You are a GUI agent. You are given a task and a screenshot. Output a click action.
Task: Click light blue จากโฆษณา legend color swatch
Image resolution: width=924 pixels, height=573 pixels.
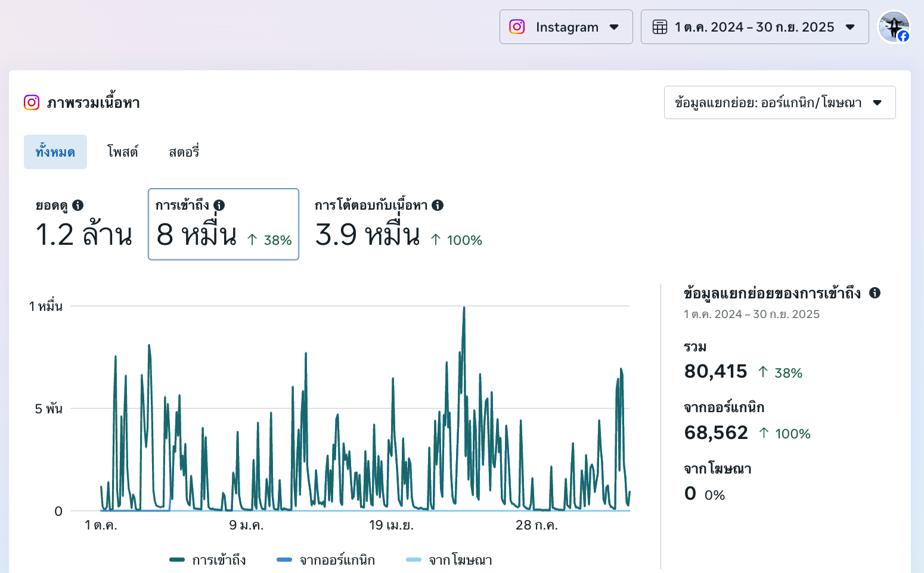(x=414, y=560)
